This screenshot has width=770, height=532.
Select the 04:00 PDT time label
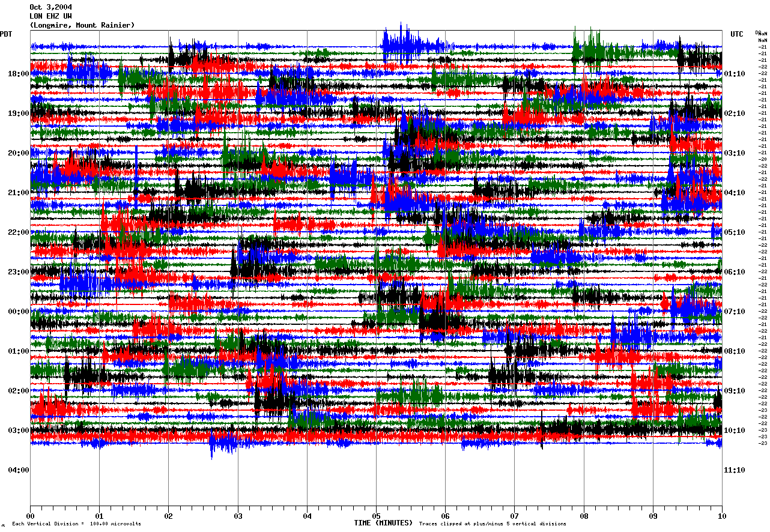click(18, 470)
